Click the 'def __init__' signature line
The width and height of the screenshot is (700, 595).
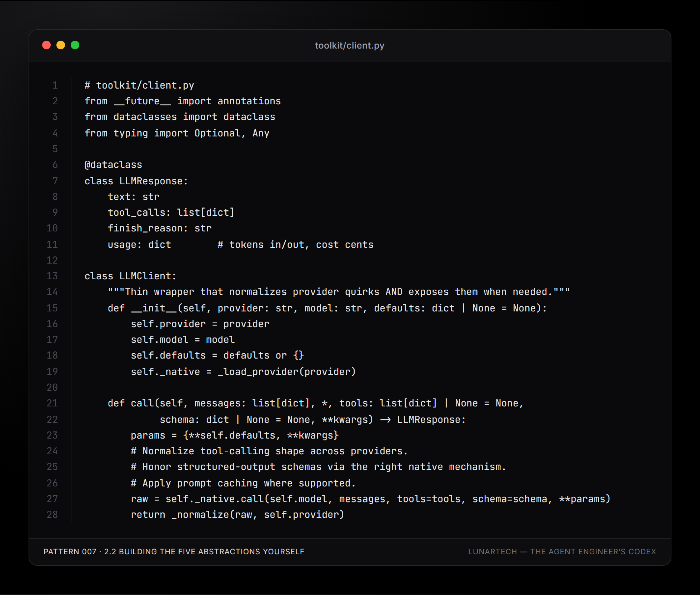pyautogui.click(x=327, y=308)
